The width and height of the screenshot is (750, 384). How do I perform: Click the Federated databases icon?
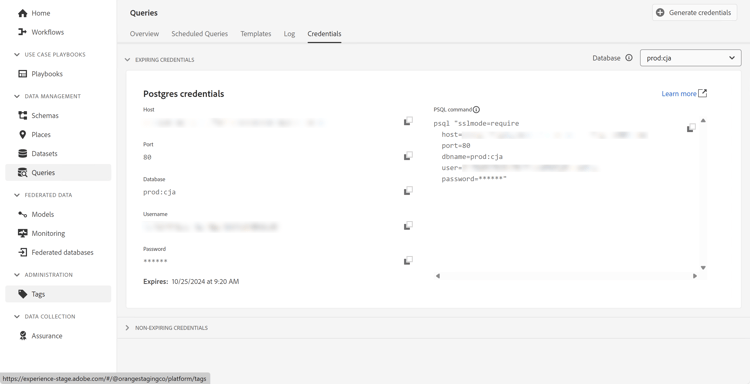click(22, 252)
